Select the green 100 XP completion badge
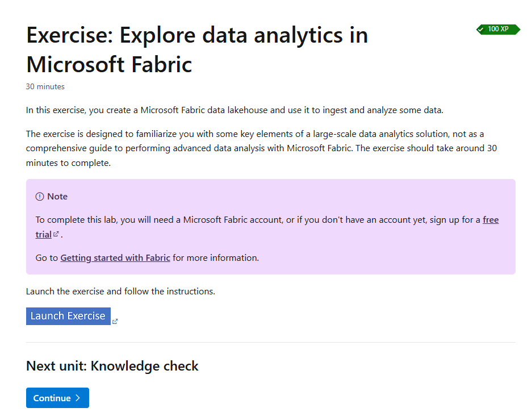This screenshot has width=532, height=416. pos(498,29)
